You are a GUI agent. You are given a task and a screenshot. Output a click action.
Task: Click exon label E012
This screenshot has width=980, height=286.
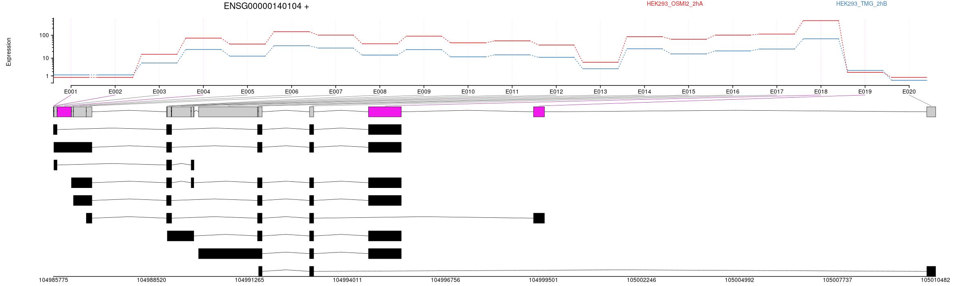[x=556, y=92]
